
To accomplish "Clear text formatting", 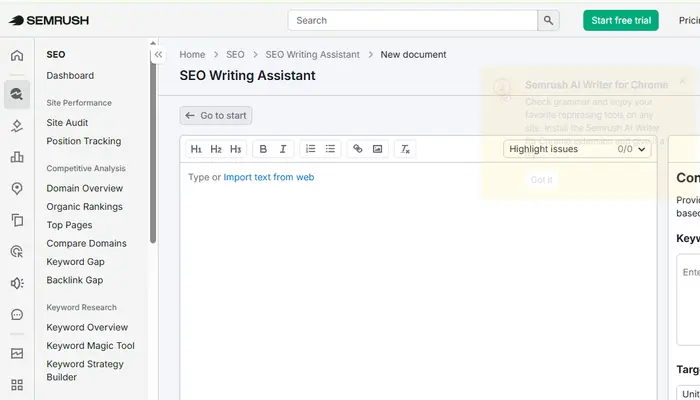I will 405,149.
